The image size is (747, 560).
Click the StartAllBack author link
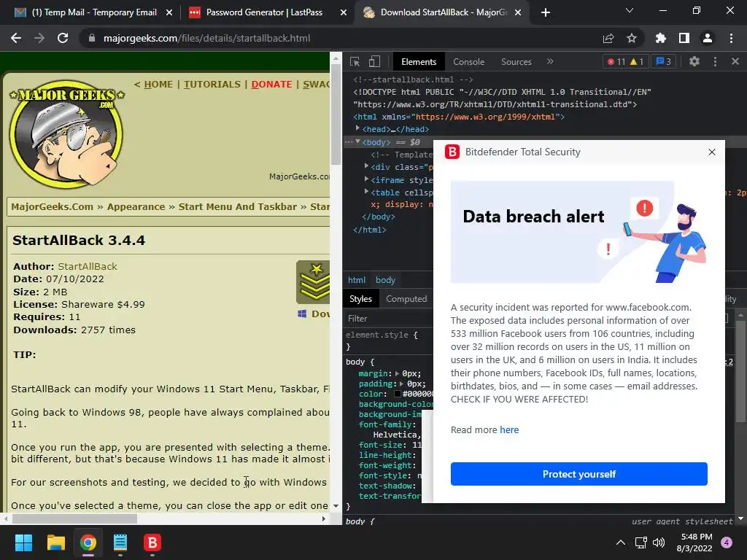tap(88, 266)
